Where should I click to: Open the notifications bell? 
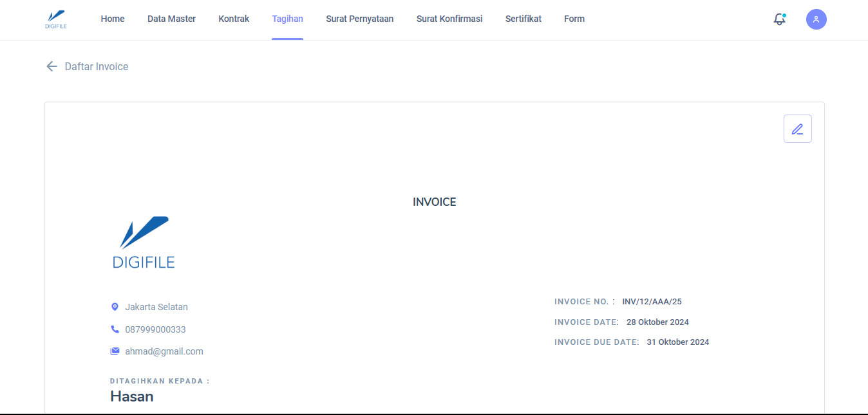point(780,19)
